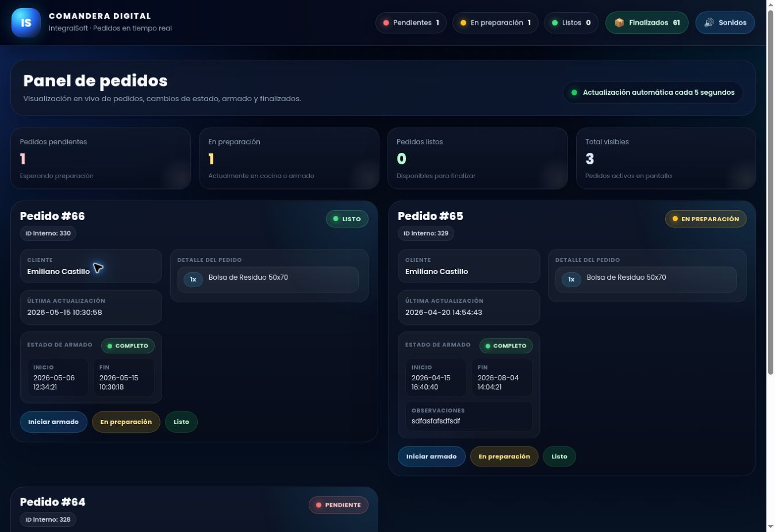Click COMPLETO armado badge in Pedido #65
This screenshot has width=775, height=532.
point(506,346)
